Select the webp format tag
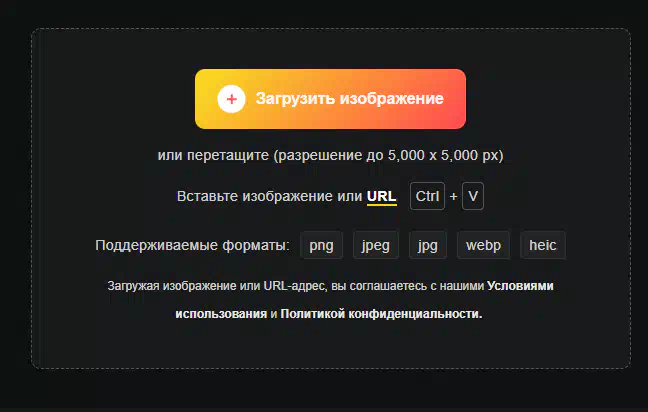Screen dimensions: 648x412 (x=483, y=245)
